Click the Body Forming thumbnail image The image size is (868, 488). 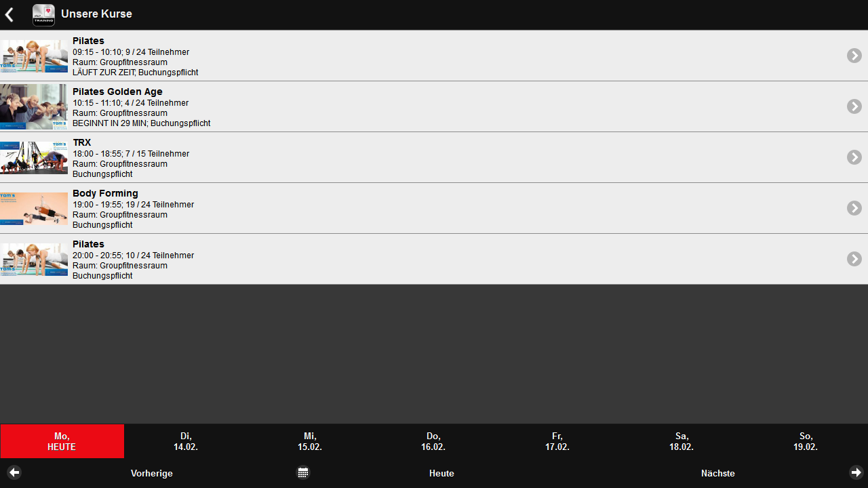pyautogui.click(x=34, y=208)
